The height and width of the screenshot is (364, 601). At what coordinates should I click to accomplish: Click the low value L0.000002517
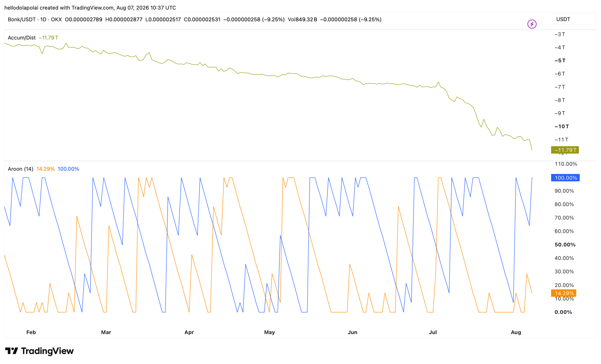coord(163,19)
